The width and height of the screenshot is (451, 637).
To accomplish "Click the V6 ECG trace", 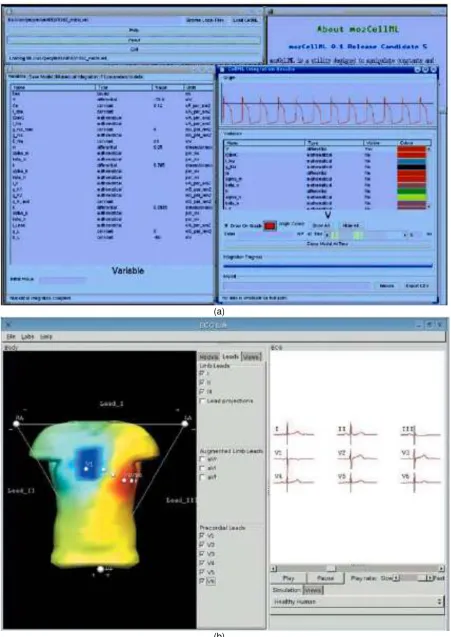I will pyautogui.click(x=421, y=481).
